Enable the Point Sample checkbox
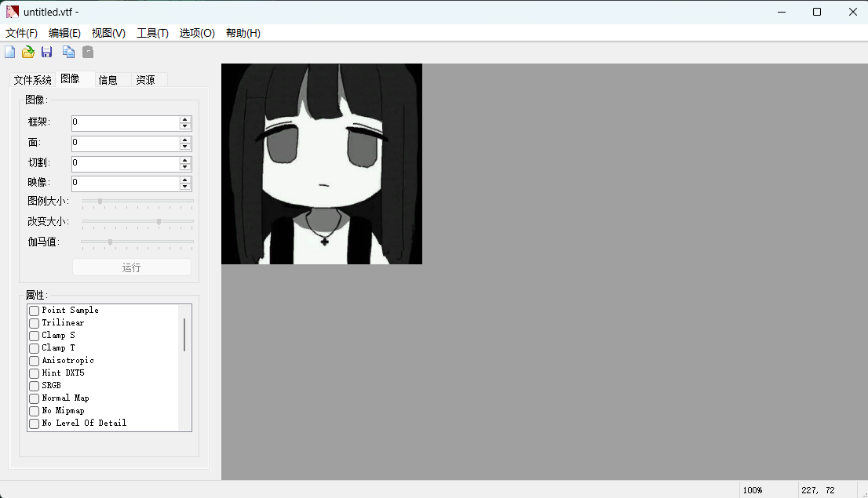The width and height of the screenshot is (868, 498). pyautogui.click(x=34, y=311)
